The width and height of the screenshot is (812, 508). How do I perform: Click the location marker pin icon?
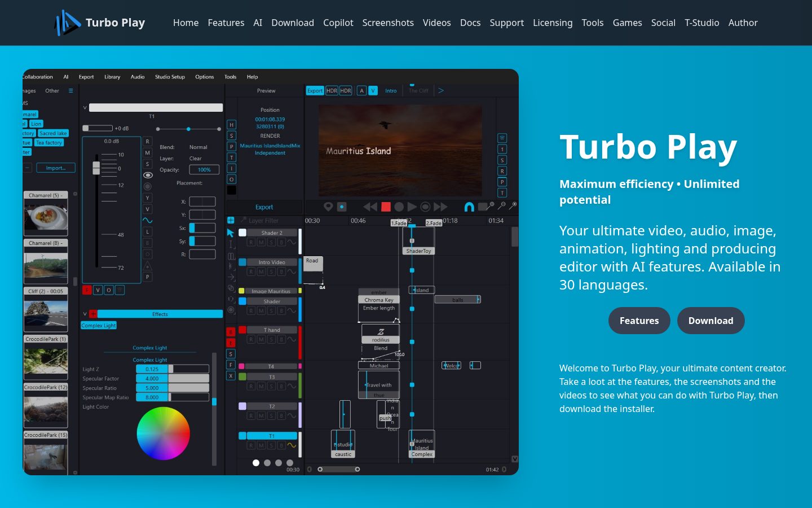pos(328,207)
